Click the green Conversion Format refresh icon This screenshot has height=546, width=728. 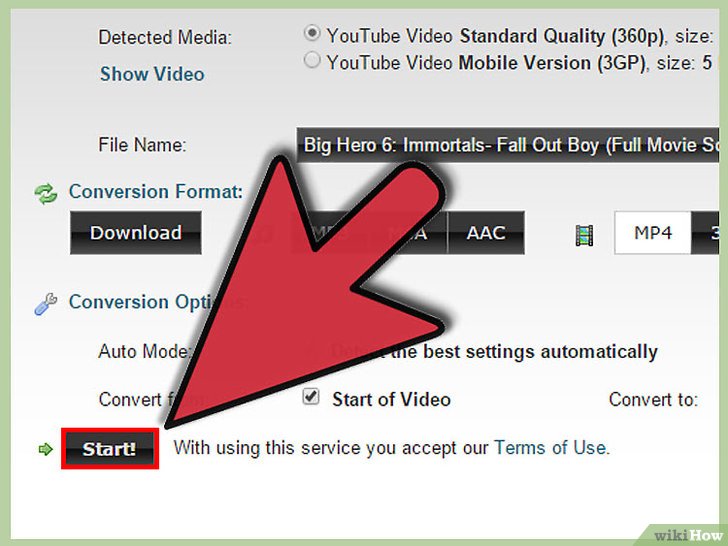[x=46, y=194]
